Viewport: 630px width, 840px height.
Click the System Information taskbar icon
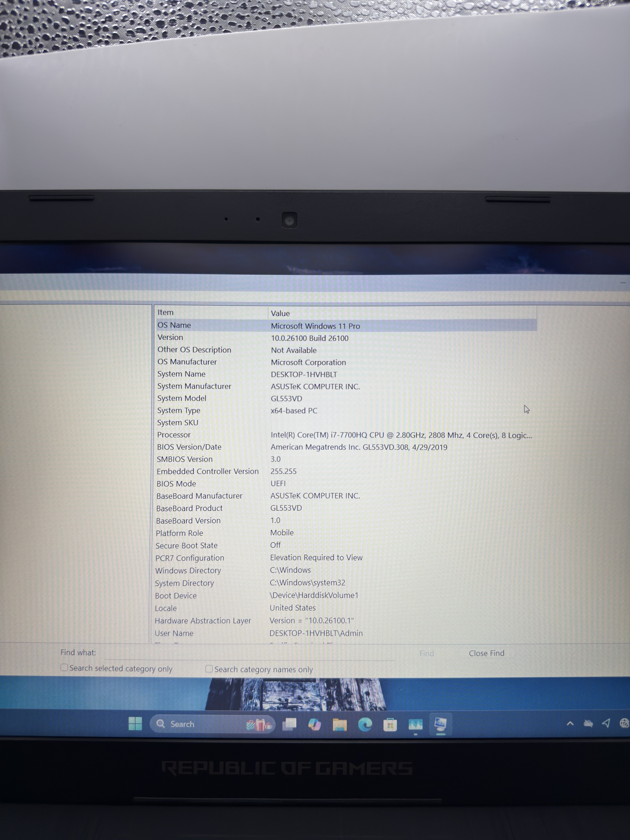(441, 724)
